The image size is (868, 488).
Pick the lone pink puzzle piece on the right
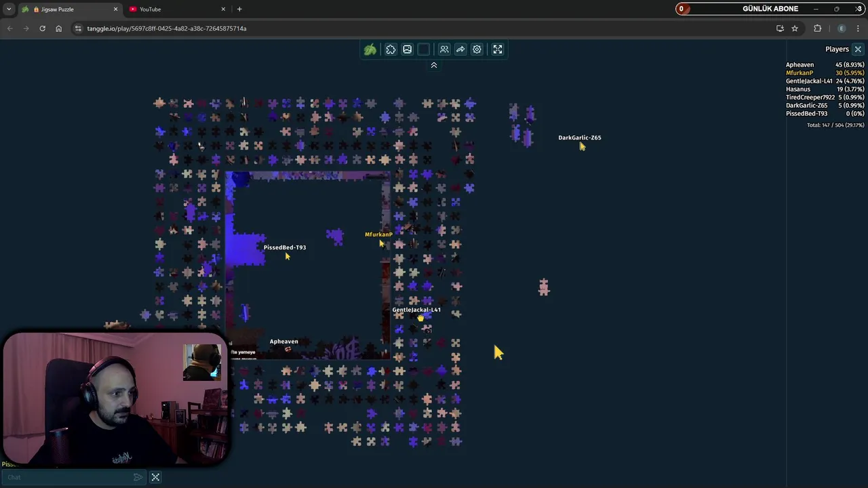pyautogui.click(x=544, y=287)
